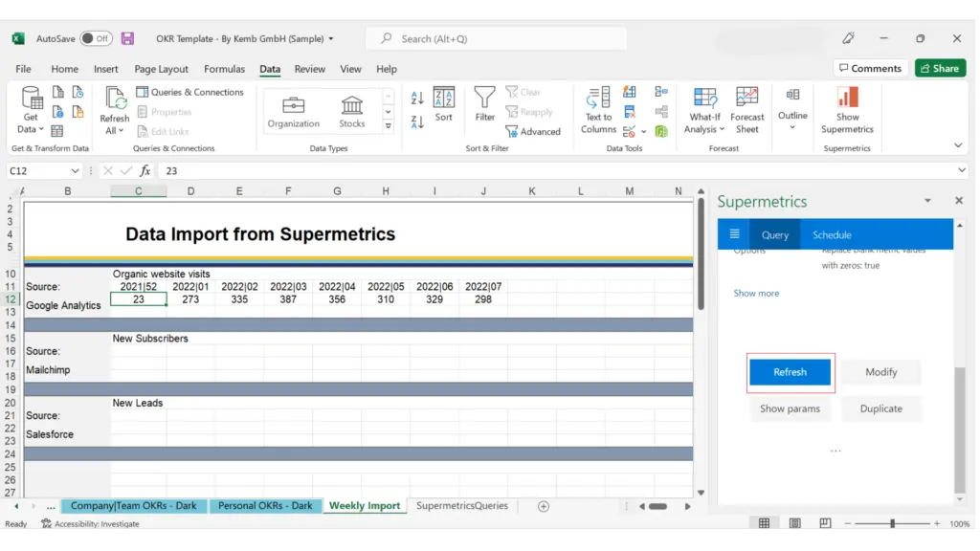Close the Supermetrics pane

959,201
